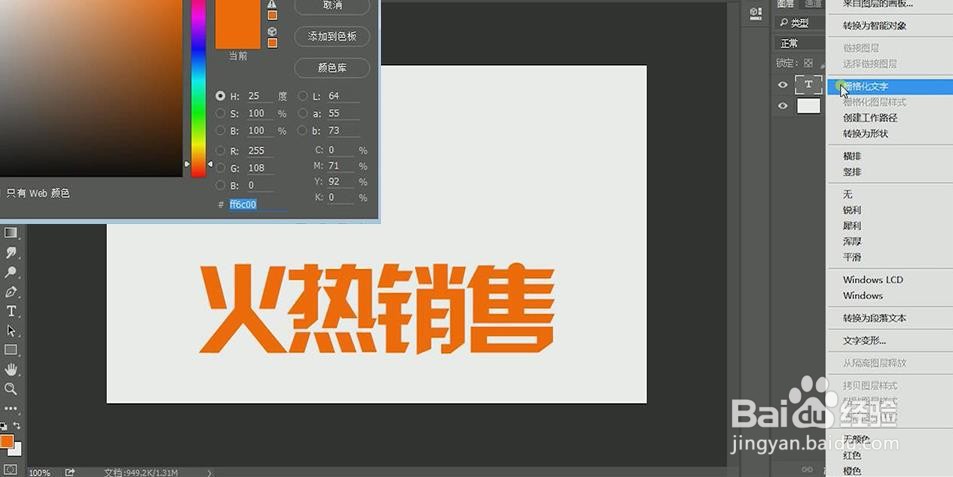Click the M value 71 field

tap(340, 166)
